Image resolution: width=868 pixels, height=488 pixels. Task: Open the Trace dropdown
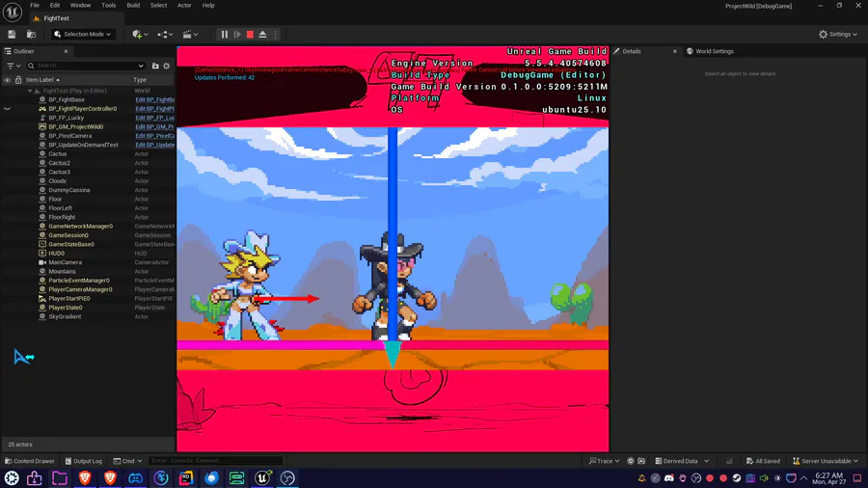pyautogui.click(x=604, y=461)
